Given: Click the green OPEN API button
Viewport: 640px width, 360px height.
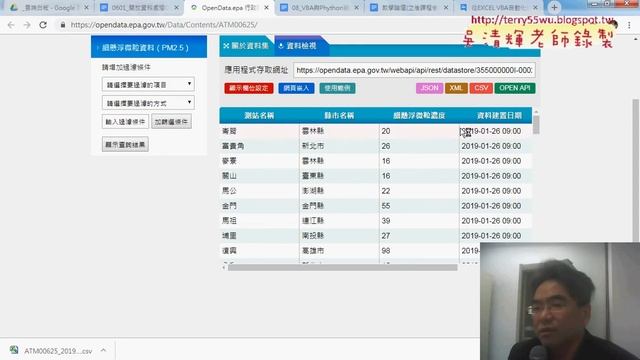Looking at the screenshot, I should pyautogui.click(x=515, y=88).
